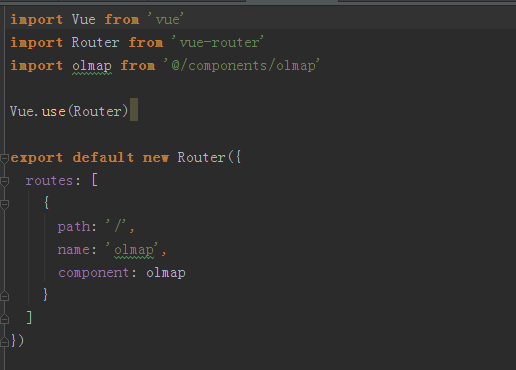This screenshot has width=516, height=370.
Task: Click the new keyword before Router
Action: [156, 158]
